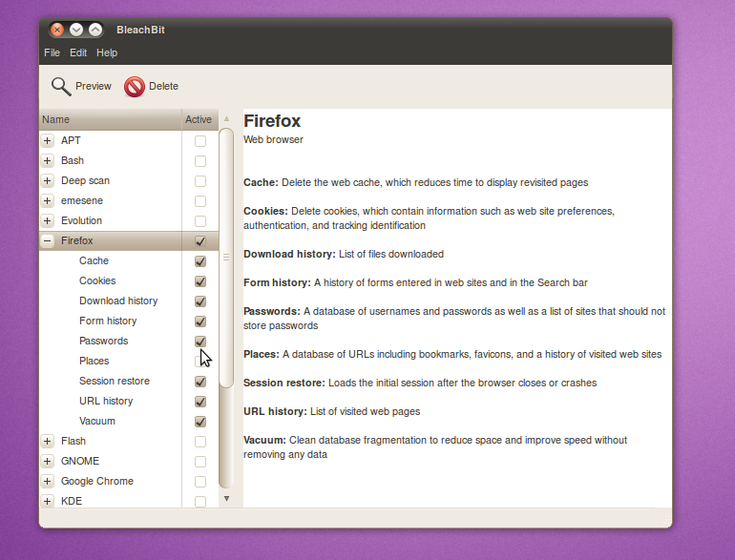Select the Google Chrome row
Image resolution: width=735 pixels, height=560 pixels.
129,481
